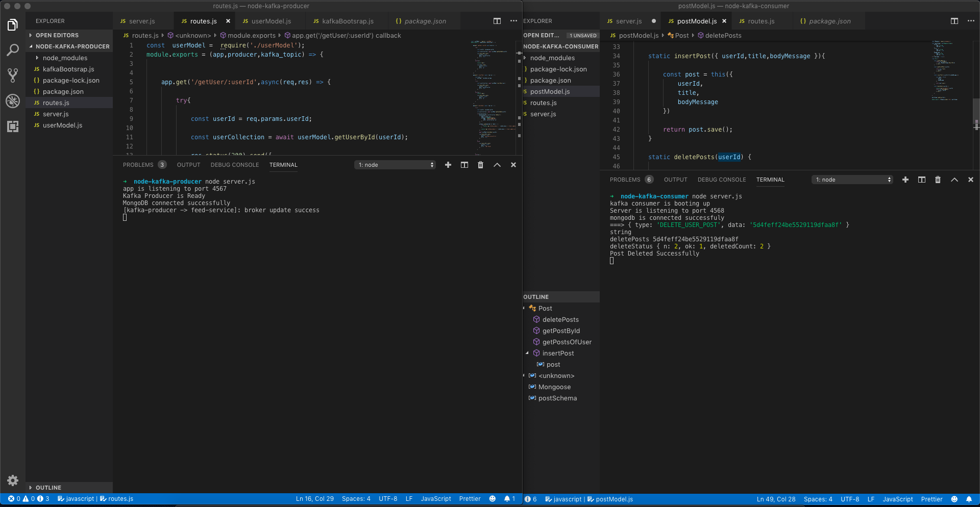Screen dimensions: 980x507
Task: Add a new terminal in consumer window
Action: tap(905, 180)
